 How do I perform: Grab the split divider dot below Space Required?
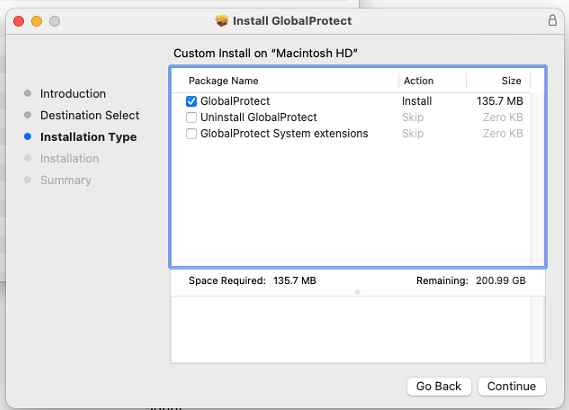(x=357, y=292)
